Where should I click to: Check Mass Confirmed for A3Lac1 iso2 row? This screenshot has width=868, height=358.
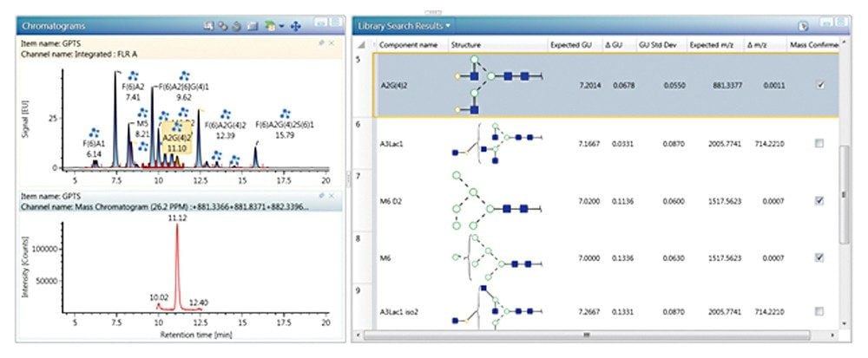pos(819,311)
